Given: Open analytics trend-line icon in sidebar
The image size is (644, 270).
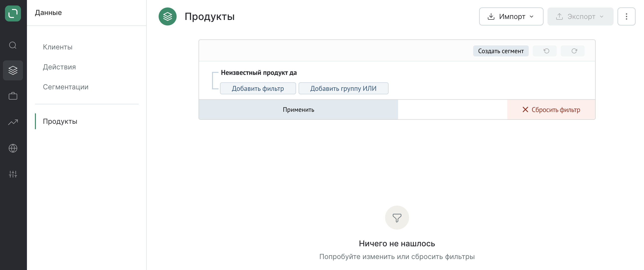Looking at the screenshot, I should (13, 122).
